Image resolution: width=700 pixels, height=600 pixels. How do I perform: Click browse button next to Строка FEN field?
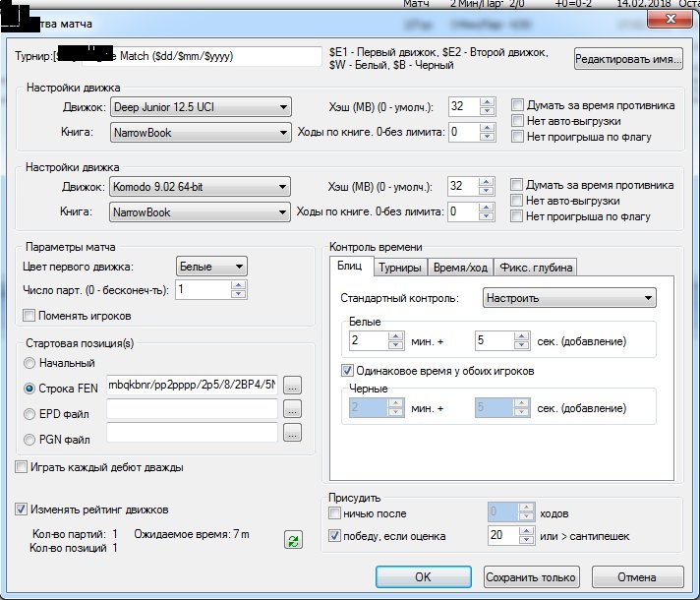point(292,384)
